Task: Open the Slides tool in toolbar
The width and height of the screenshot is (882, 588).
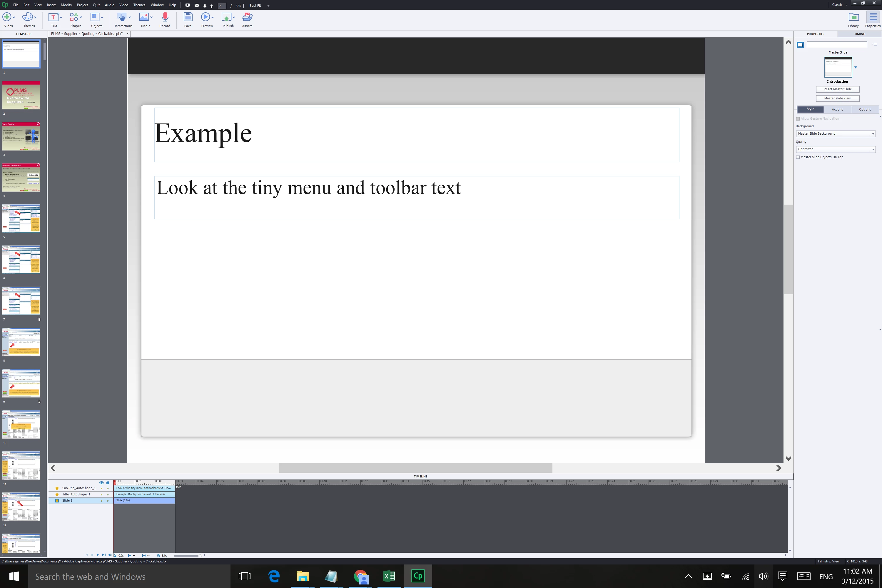Action: (x=7, y=17)
